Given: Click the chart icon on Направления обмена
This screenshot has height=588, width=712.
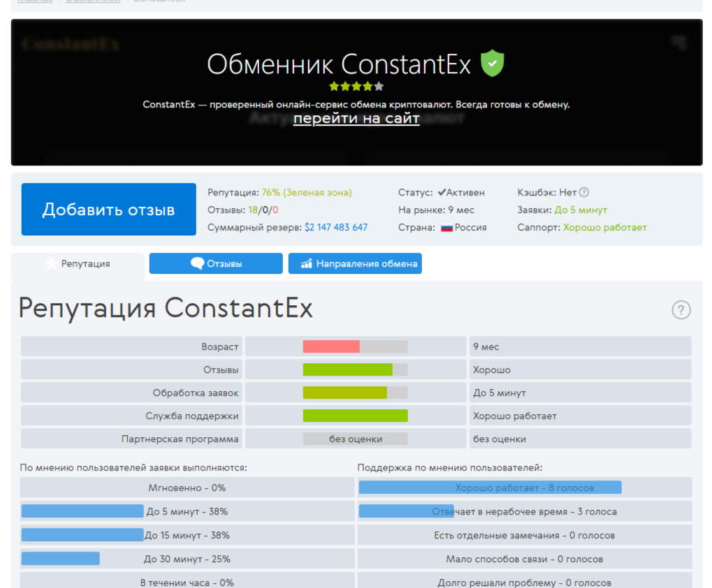Looking at the screenshot, I should point(307,263).
